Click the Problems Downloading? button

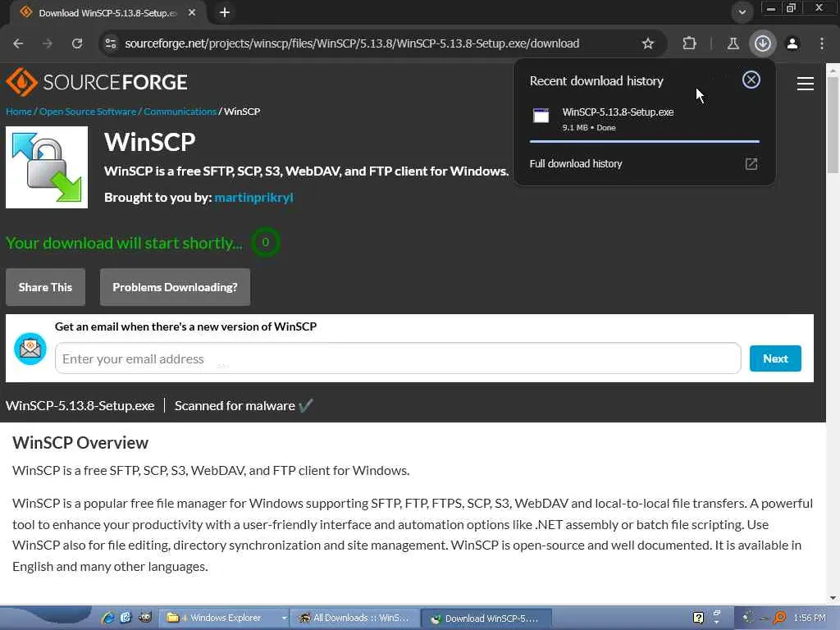click(176, 287)
